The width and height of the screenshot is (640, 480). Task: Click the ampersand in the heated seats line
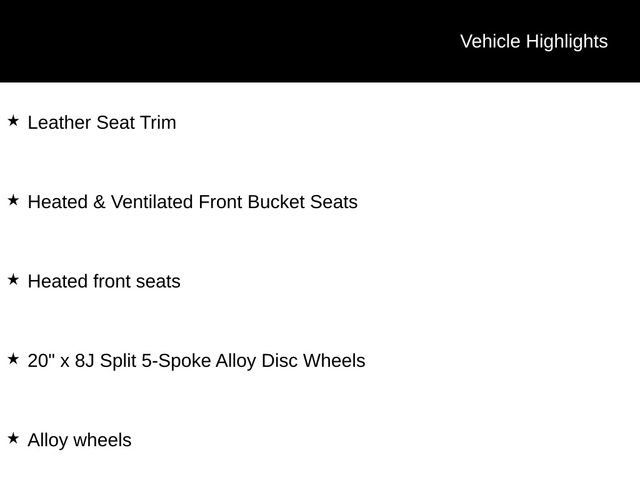coord(99,202)
